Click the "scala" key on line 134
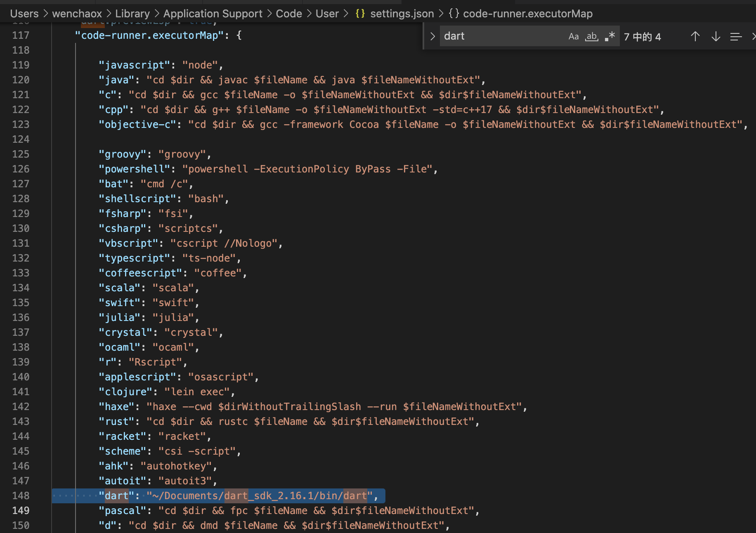The height and width of the screenshot is (533, 756). (x=120, y=288)
